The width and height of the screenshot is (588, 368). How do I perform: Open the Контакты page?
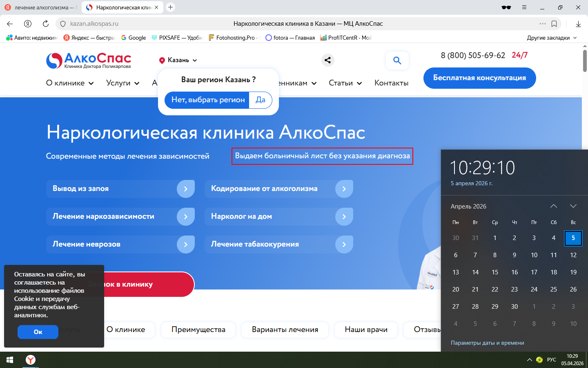pyautogui.click(x=391, y=83)
